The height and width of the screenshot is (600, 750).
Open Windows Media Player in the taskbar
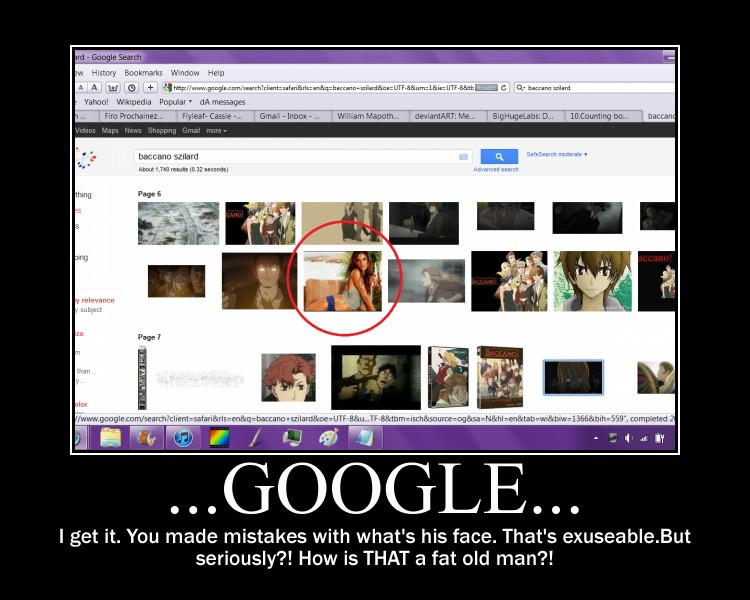click(146, 438)
